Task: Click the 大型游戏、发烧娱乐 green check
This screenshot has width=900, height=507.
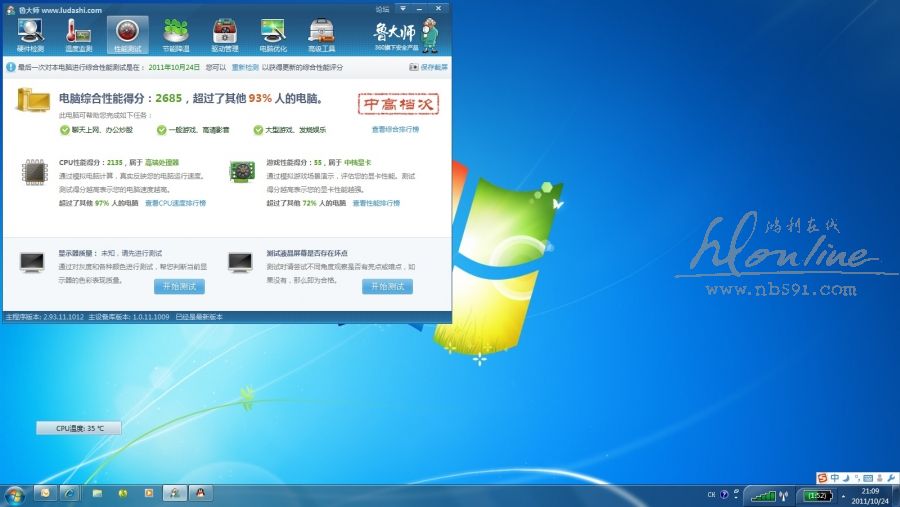Action: (258, 130)
